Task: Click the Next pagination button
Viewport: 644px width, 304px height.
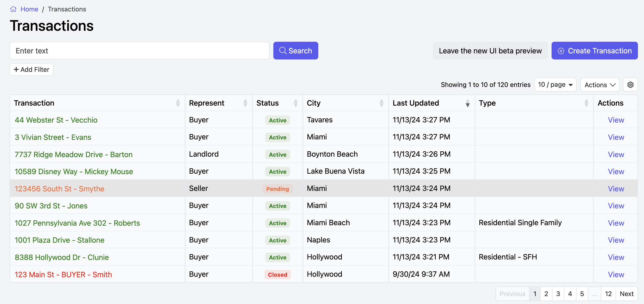Action: (626, 294)
